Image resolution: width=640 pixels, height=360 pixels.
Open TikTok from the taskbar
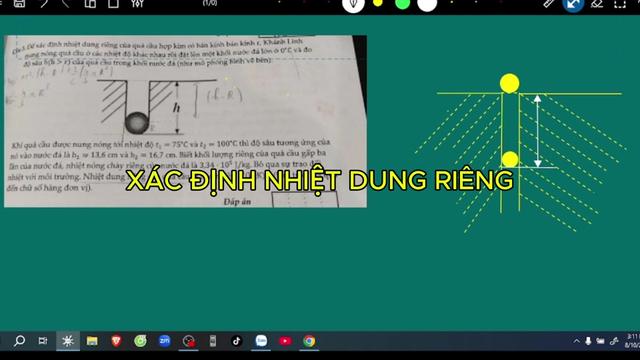(237, 341)
